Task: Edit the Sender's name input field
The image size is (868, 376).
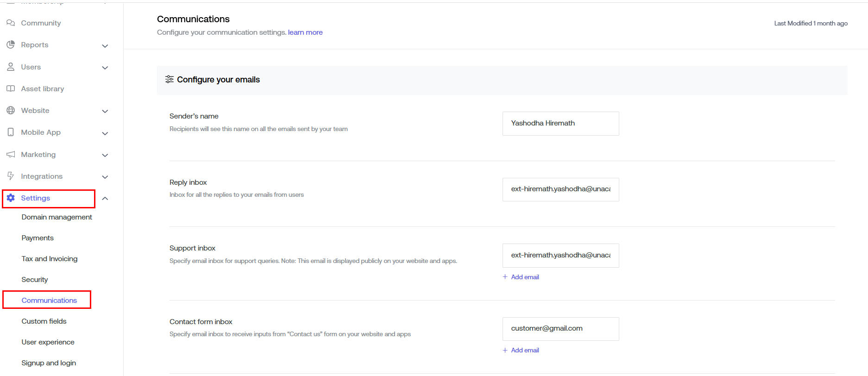Action: [560, 124]
